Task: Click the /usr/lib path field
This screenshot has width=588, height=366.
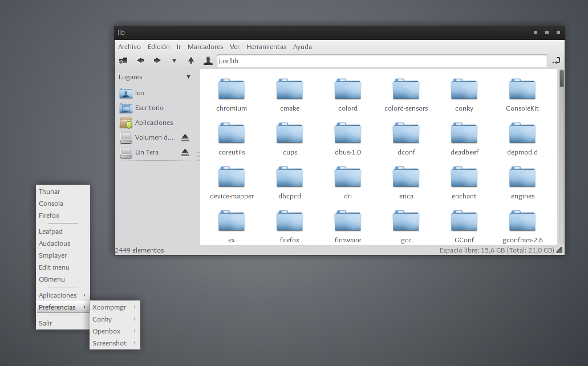Action: [x=382, y=61]
